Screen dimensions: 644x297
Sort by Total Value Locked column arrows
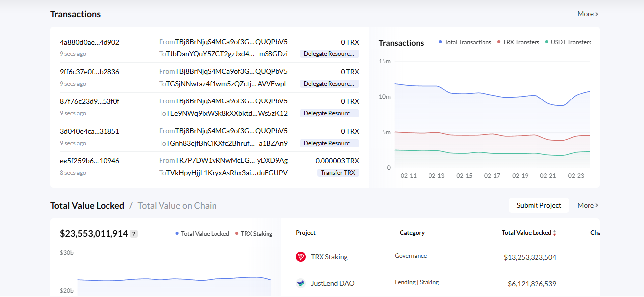tap(554, 233)
